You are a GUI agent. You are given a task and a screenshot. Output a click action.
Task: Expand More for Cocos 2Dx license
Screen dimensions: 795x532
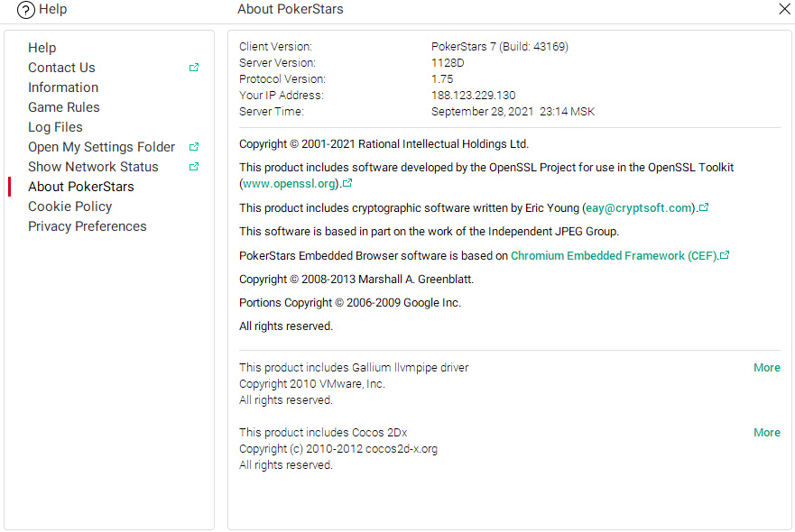(x=766, y=433)
